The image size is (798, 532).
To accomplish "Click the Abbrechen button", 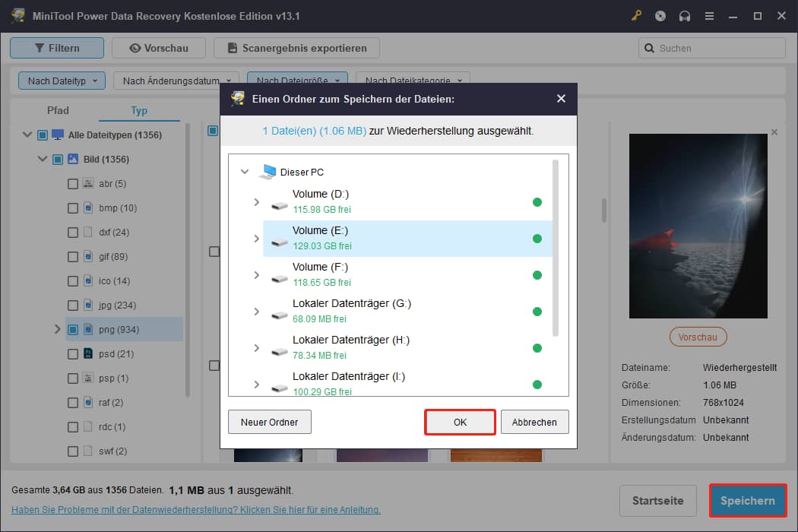I will (534, 422).
